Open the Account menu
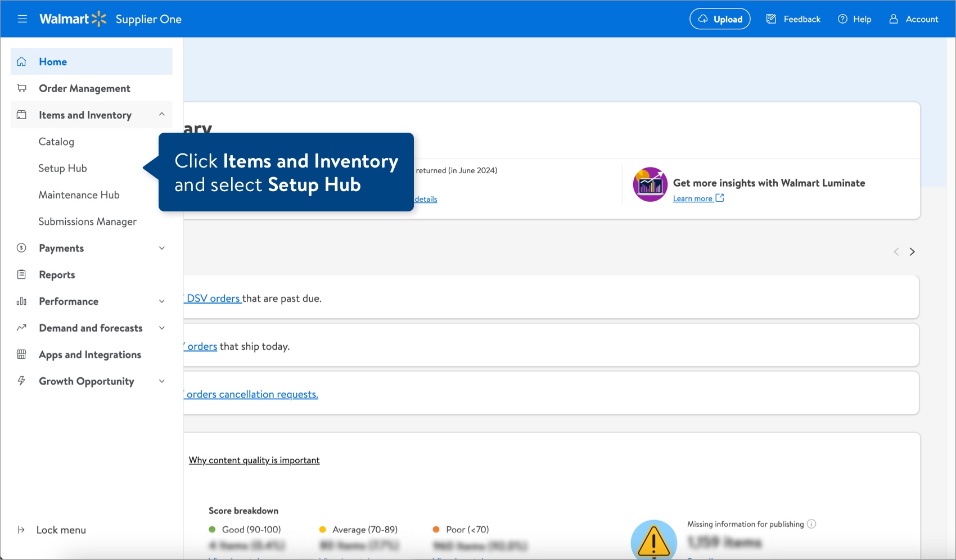 [x=893, y=19]
